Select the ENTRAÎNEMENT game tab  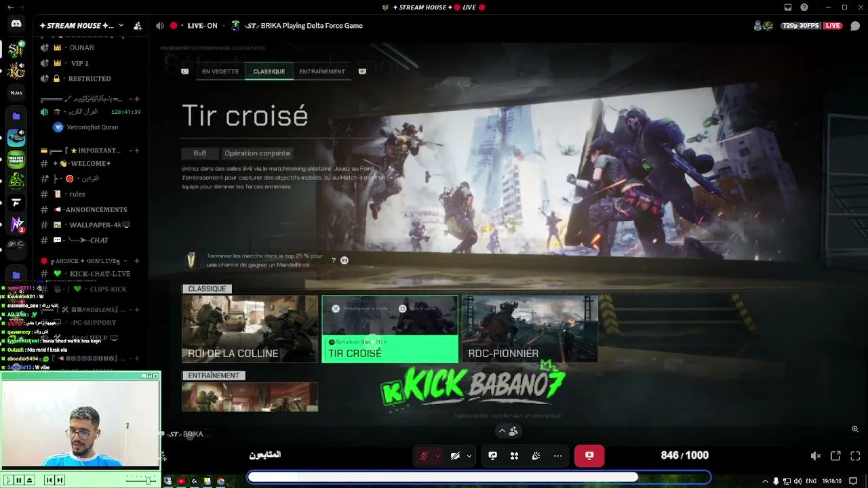[x=322, y=71]
